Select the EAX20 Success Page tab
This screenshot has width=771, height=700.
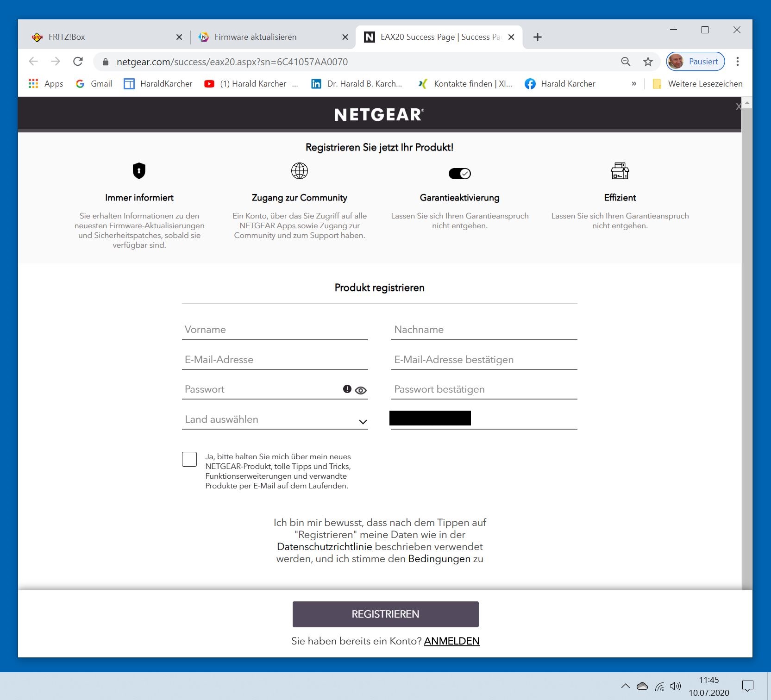click(x=439, y=37)
